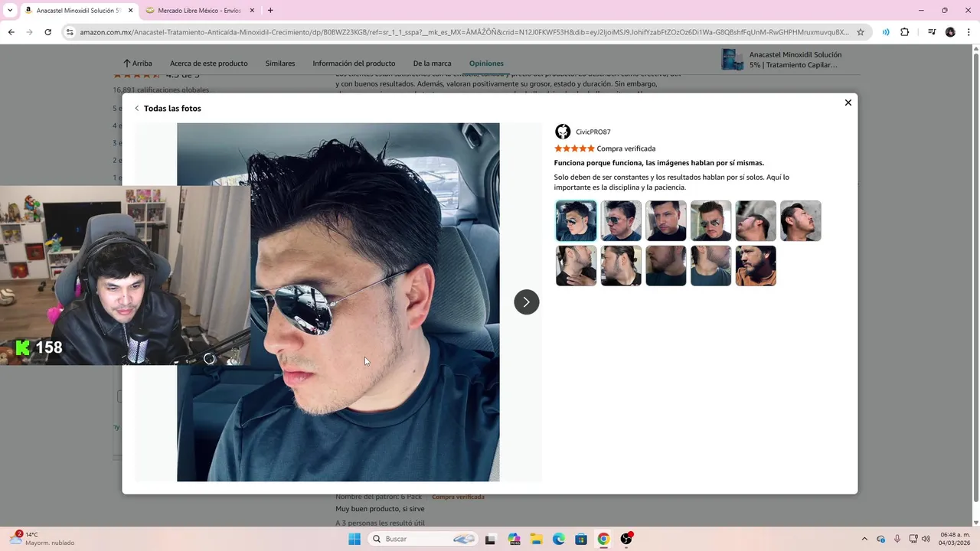Open media control button in toolbar
The image size is (980, 551).
932,32
